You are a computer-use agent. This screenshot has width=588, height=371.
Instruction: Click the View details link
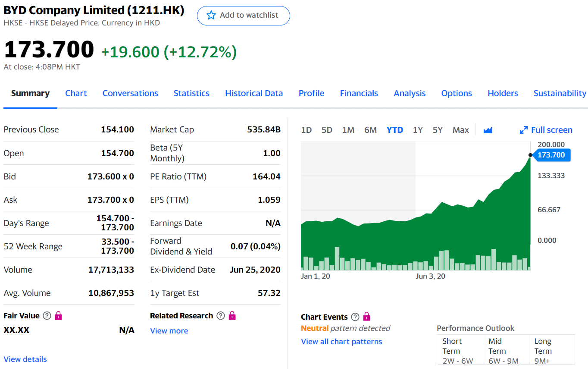point(25,359)
